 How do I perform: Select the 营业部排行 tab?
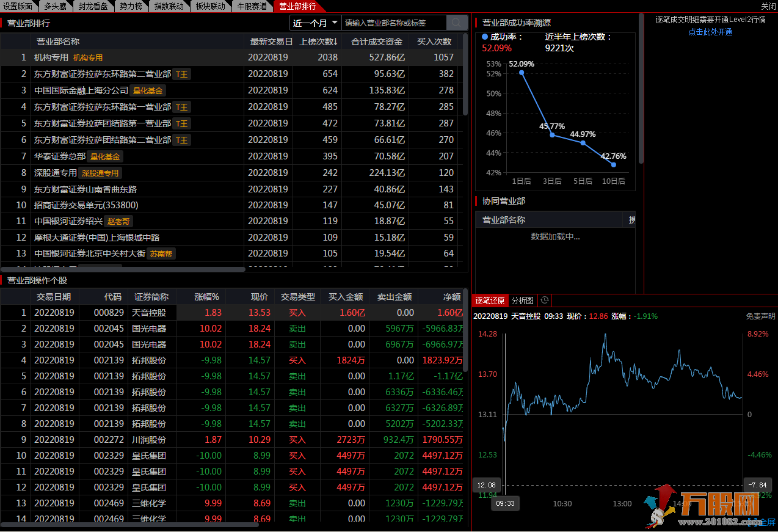(298, 6)
